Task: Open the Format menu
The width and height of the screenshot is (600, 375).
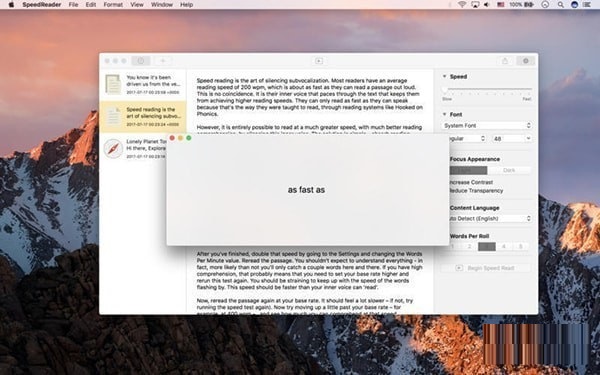Action: coord(113,5)
